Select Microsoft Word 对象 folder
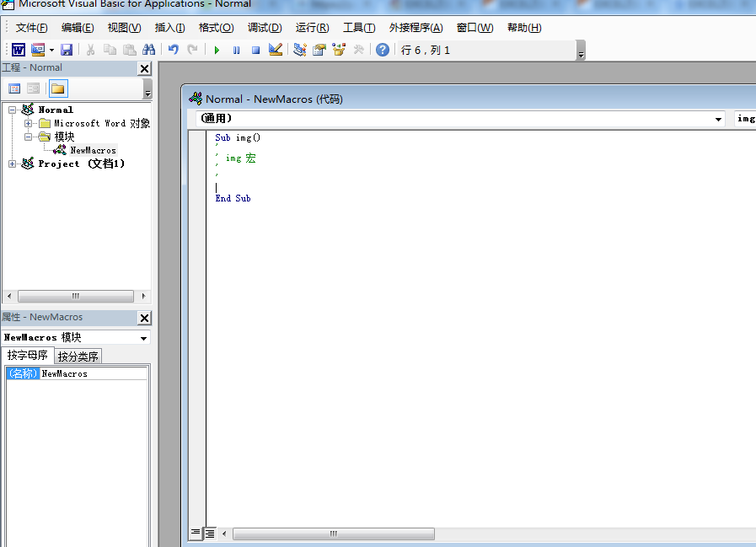Screen dimensions: 756x547 (x=102, y=124)
